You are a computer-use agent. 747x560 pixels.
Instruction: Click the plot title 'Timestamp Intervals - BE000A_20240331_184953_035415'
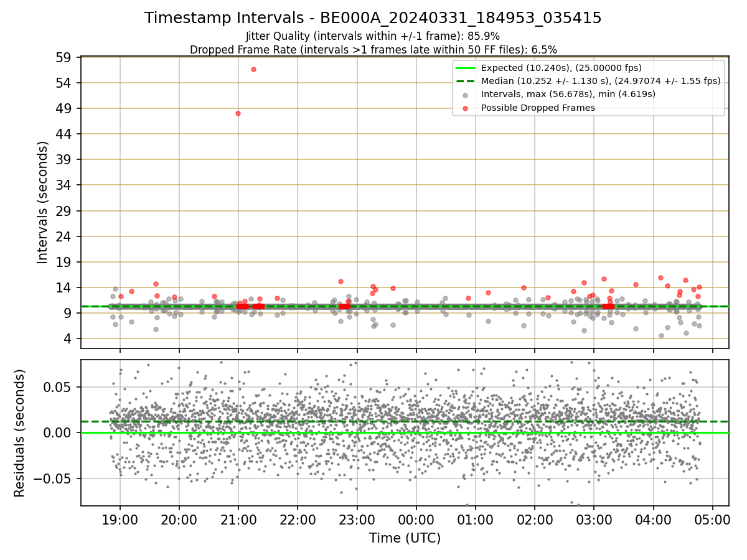[x=373, y=18]
